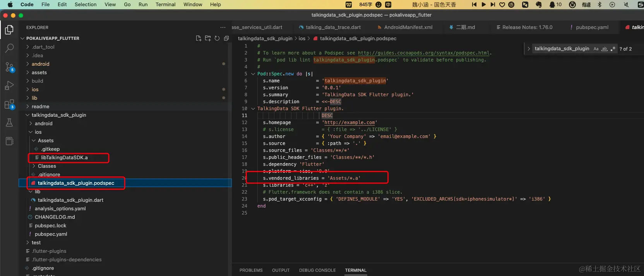This screenshot has width=644, height=276.
Task: Open Run and Debug view
Action: [x=9, y=85]
